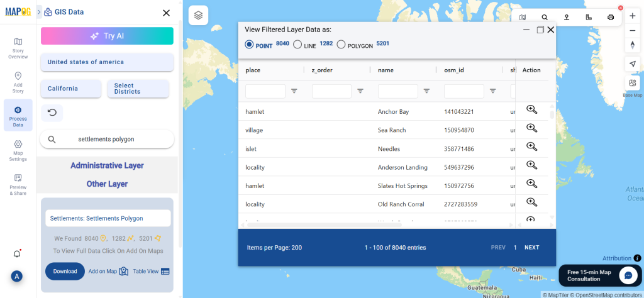Viewport: 644px width, 298px height.
Task: Open Map Settings in the sidebar
Action: pos(18,150)
